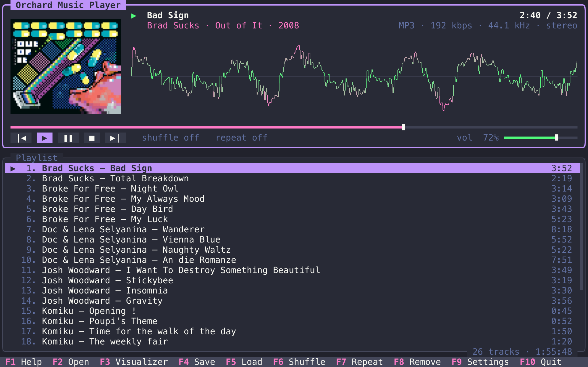Viewport: 588px width, 367px height.
Task: Select F5 Load
Action: click(x=244, y=362)
